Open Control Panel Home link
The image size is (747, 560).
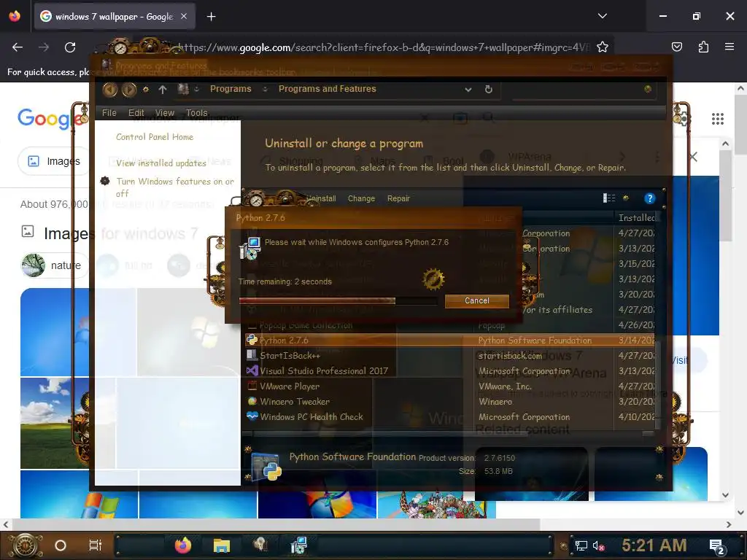(155, 137)
